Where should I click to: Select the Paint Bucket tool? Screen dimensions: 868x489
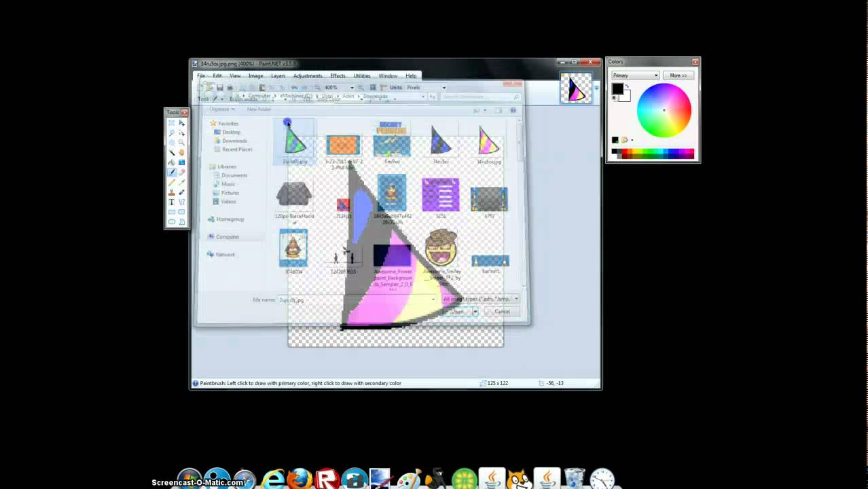[171, 162]
